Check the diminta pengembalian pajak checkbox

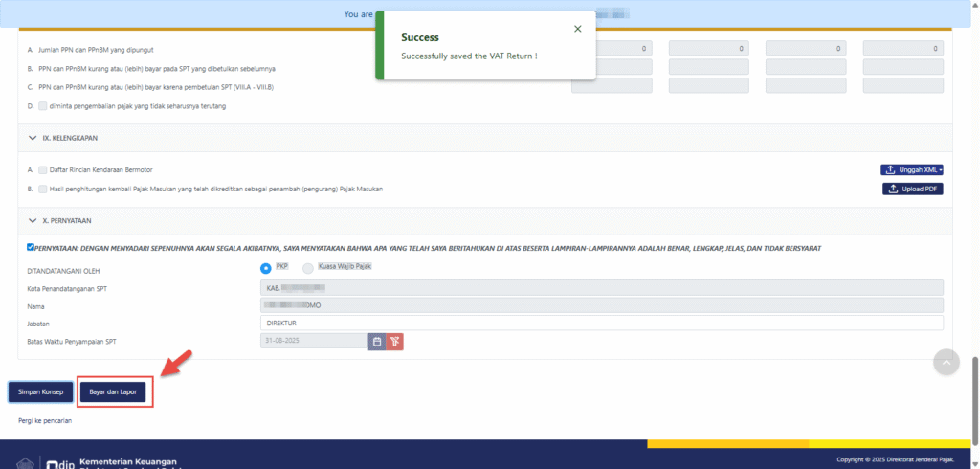[x=43, y=105]
